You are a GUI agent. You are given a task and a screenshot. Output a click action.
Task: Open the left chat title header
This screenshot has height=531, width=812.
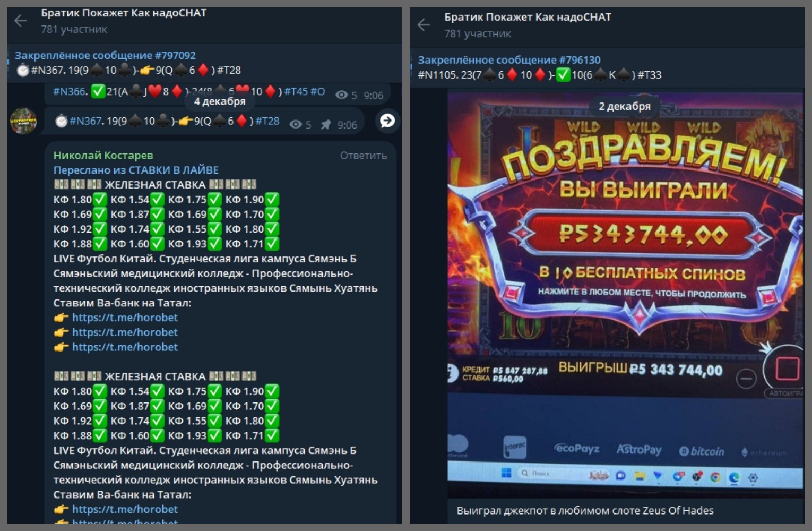click(124, 20)
